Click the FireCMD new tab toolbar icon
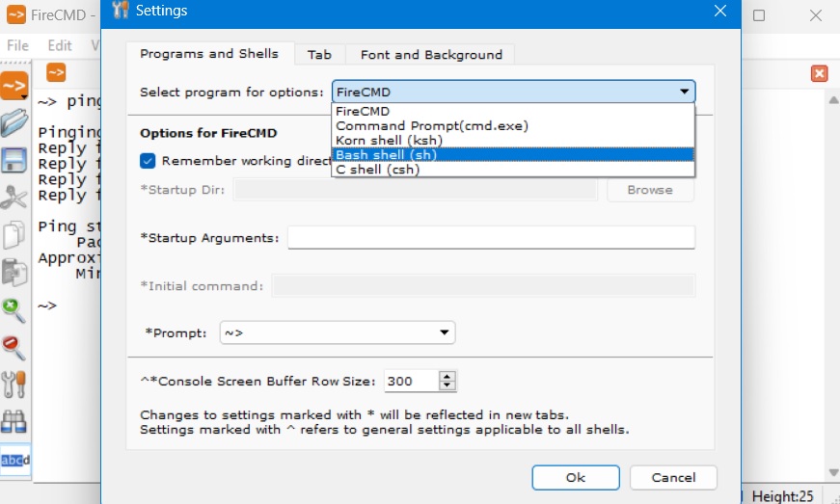Screen dimensions: 840x504 [14, 86]
